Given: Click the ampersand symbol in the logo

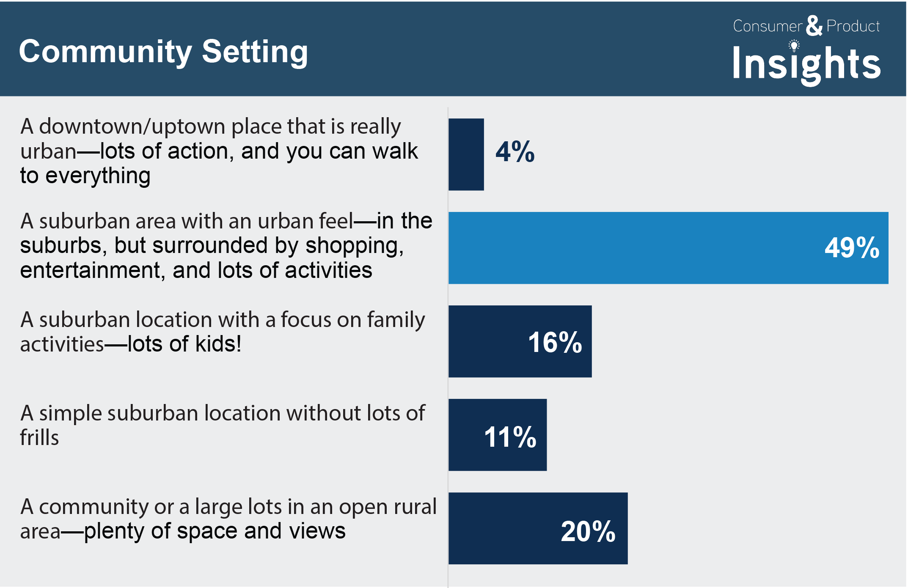Looking at the screenshot, I should click(x=814, y=26).
